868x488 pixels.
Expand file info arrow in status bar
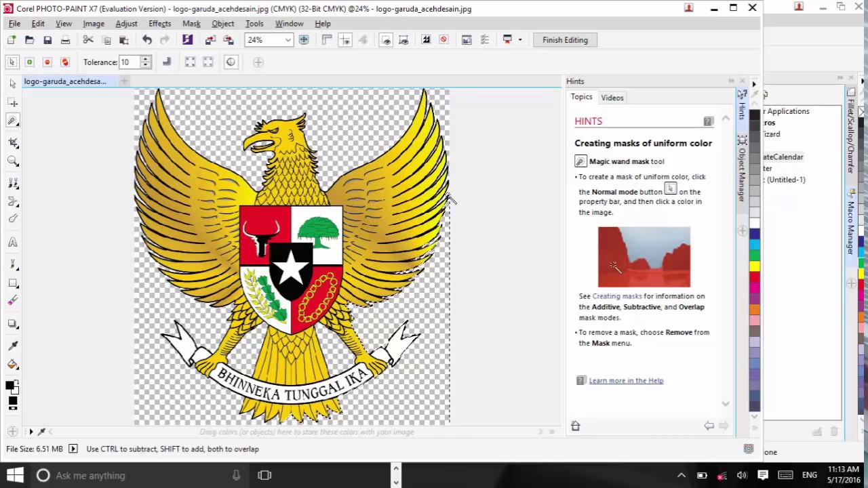73,449
